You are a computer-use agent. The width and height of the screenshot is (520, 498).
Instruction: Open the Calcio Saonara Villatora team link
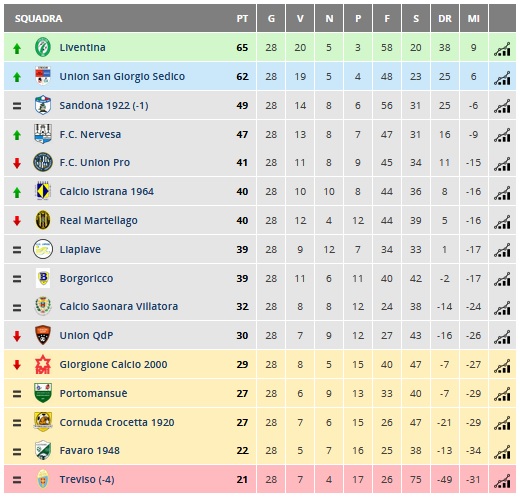[119, 306]
